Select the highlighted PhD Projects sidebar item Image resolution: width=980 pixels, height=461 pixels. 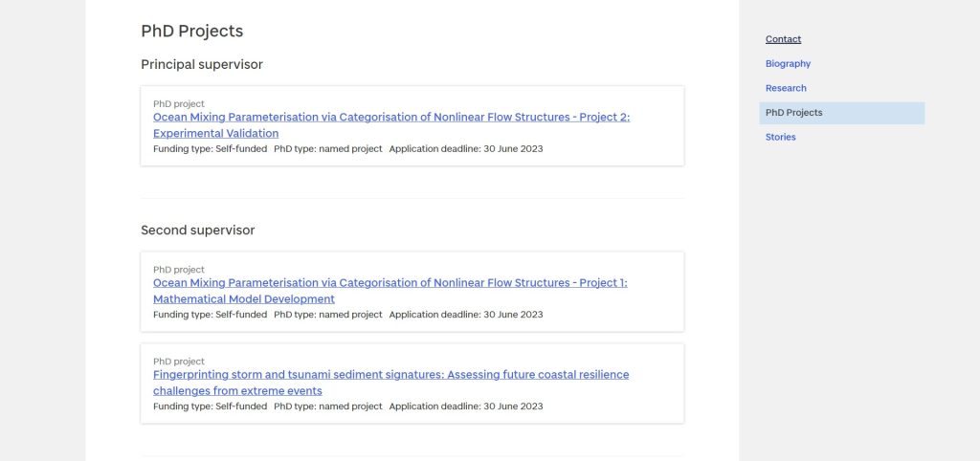click(793, 113)
